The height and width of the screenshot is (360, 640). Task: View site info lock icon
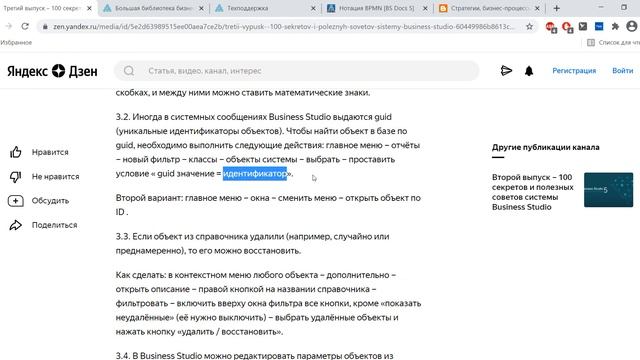pyautogui.click(x=45, y=27)
